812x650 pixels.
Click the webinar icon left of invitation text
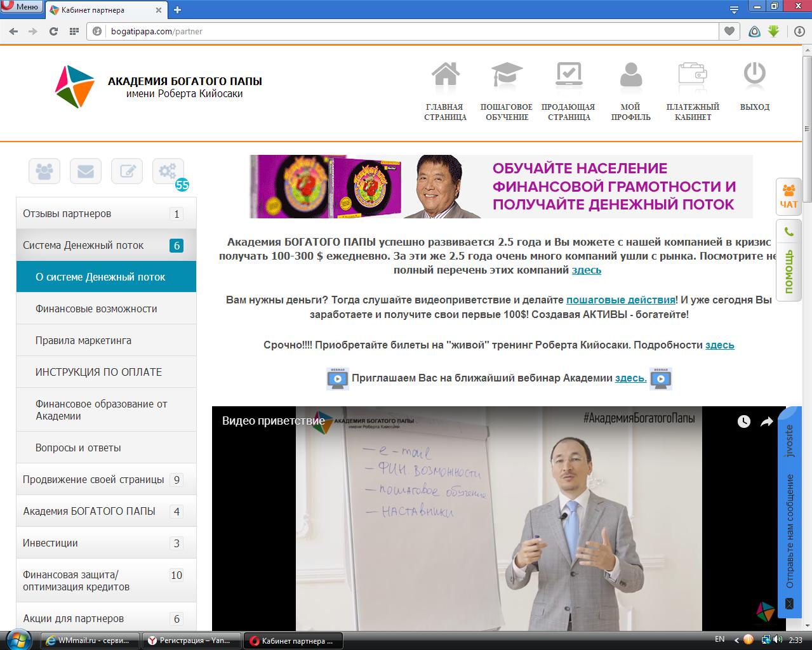coord(338,378)
